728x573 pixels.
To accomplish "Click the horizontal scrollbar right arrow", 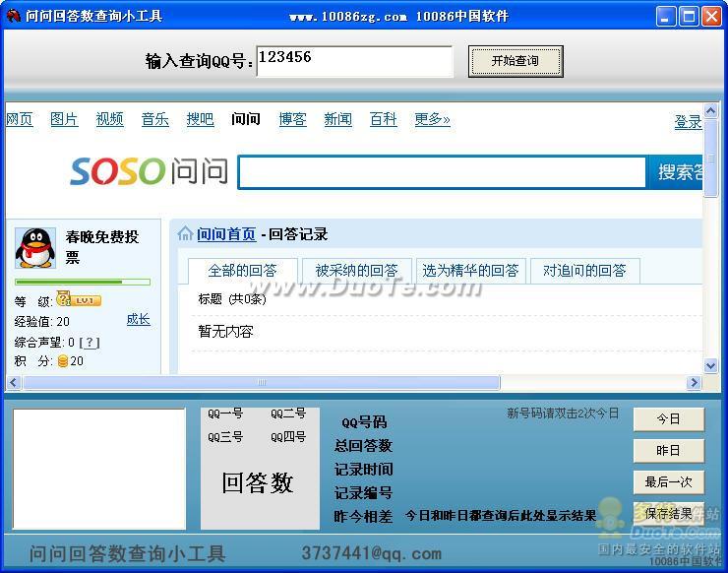I will tap(694, 382).
